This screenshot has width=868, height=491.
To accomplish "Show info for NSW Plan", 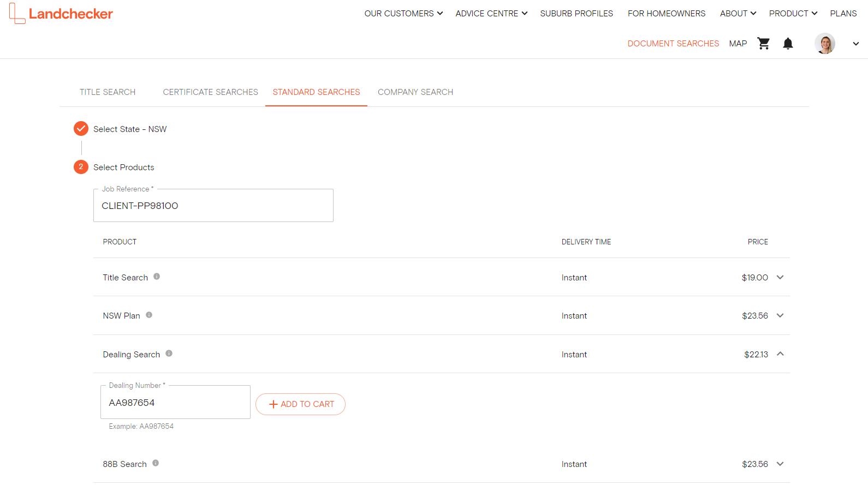I will point(149,315).
